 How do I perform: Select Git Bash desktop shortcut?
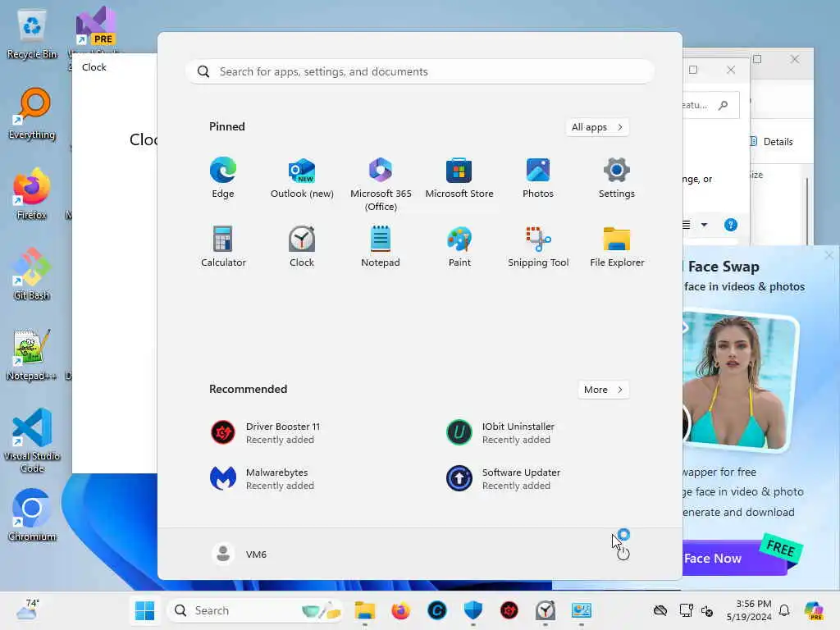click(32, 274)
